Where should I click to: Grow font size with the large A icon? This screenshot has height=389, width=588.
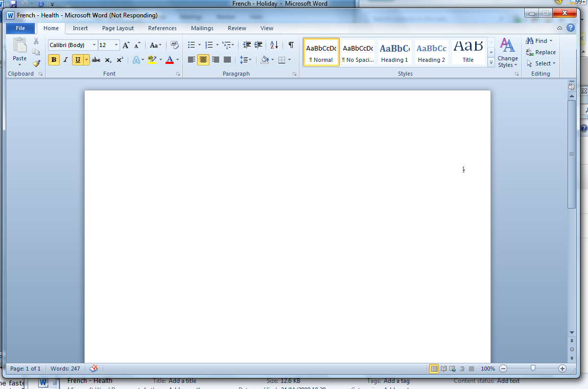pos(126,45)
